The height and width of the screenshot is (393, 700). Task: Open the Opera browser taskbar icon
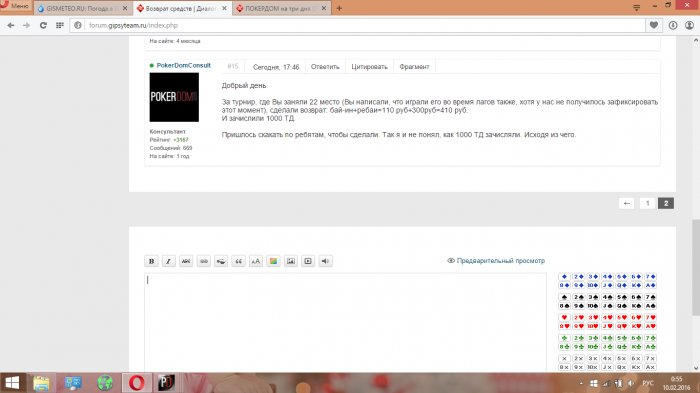click(137, 383)
